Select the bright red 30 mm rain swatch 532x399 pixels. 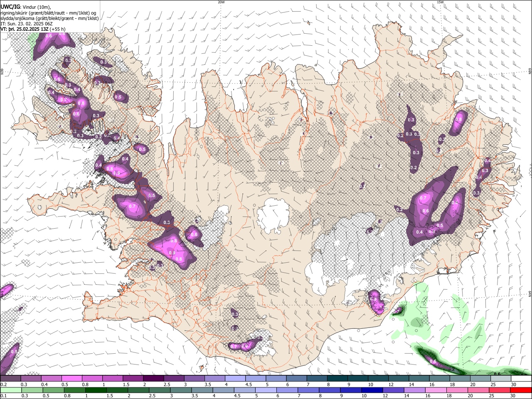point(521,390)
